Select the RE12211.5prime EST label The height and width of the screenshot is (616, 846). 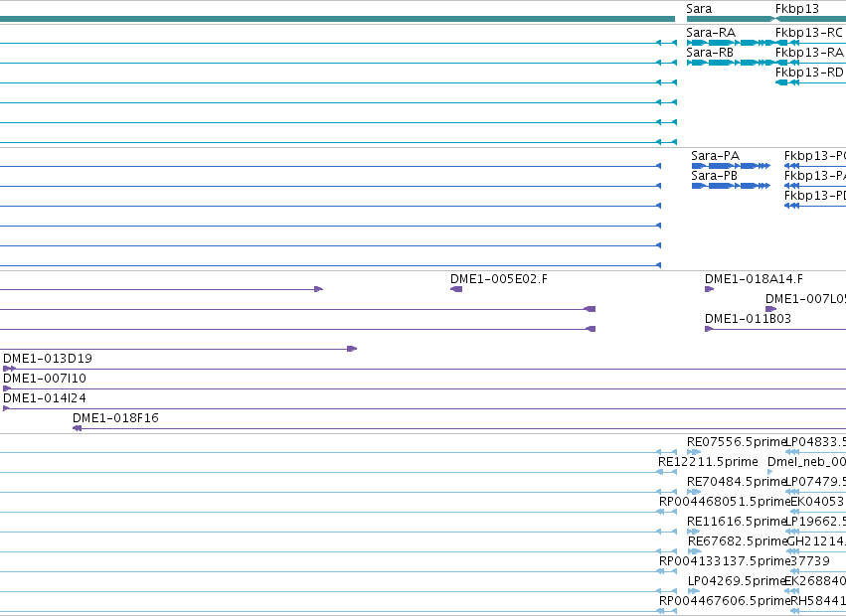point(708,462)
